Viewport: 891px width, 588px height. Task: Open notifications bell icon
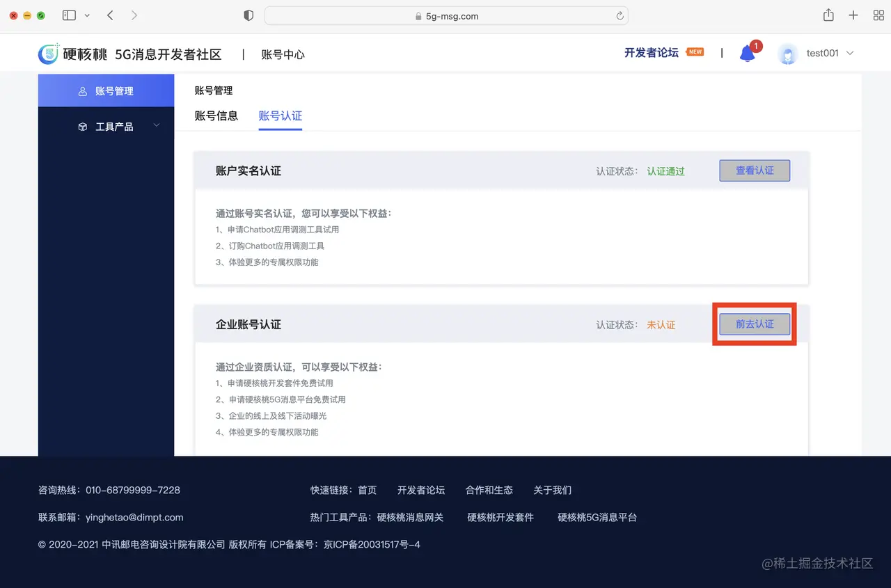(x=748, y=54)
